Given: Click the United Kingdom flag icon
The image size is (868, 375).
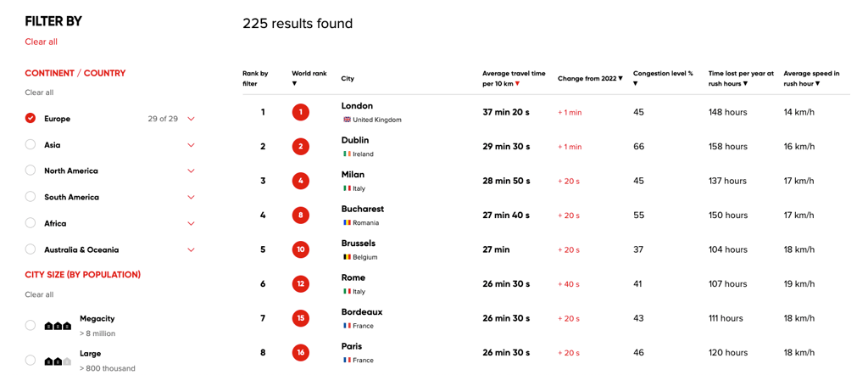Looking at the screenshot, I should 347,120.
